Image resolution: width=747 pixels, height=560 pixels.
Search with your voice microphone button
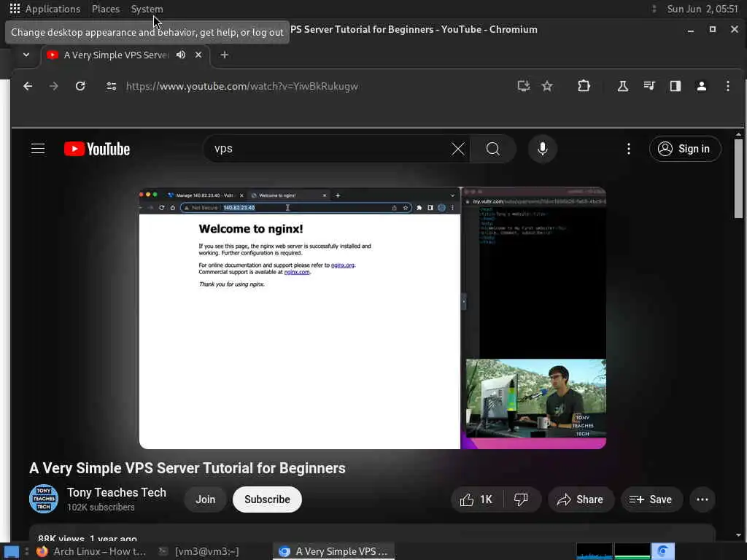tap(542, 149)
